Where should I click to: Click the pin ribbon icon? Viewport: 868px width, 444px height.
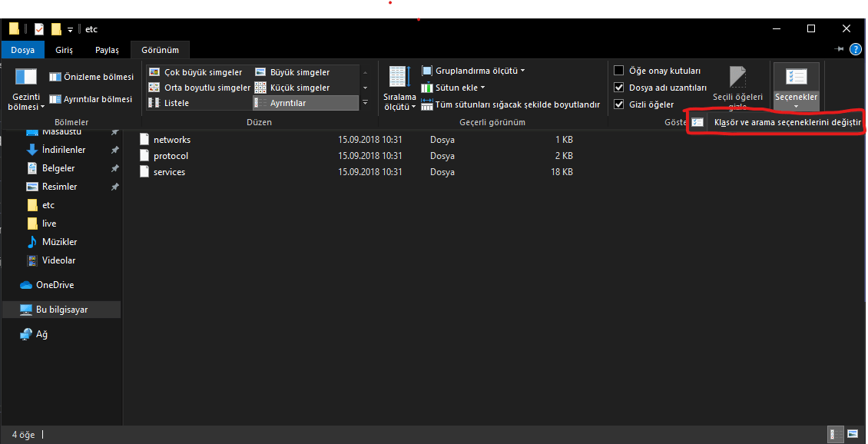point(839,49)
